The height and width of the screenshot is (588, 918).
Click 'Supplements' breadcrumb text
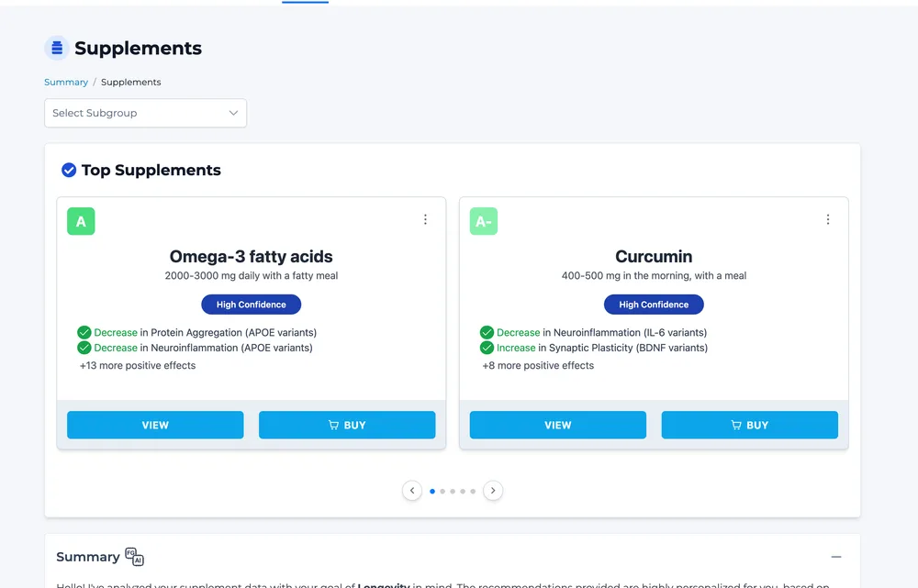(x=131, y=82)
